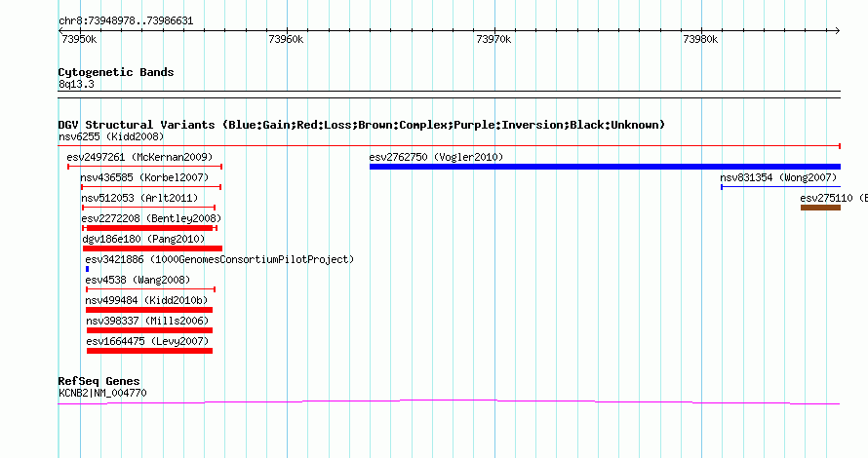
Task: Select the Cytogenetic Bands track title
Action: pos(116,72)
